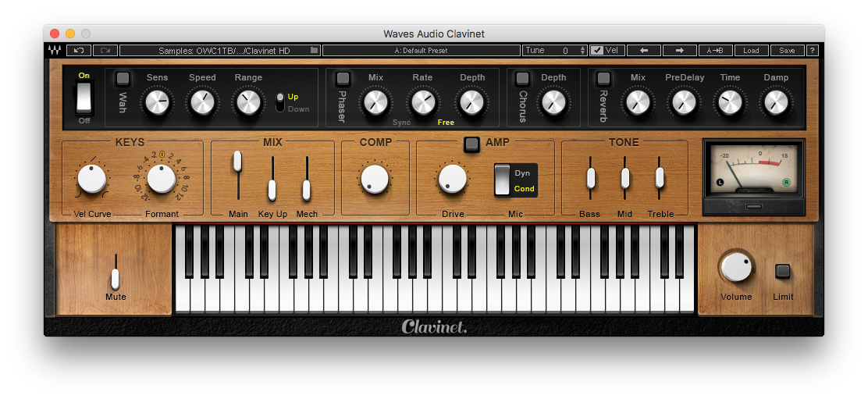Screen dimensions: 868x399
Task: Click the Save button
Action: click(787, 50)
